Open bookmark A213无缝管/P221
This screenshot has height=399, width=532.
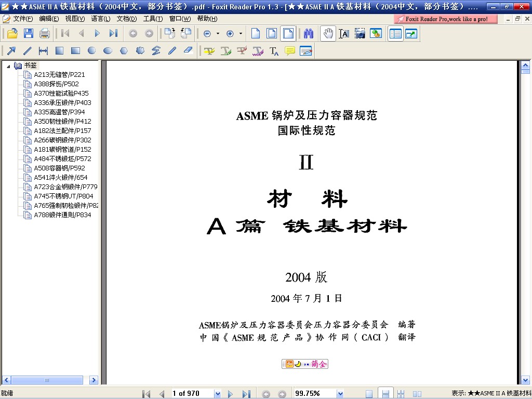[x=59, y=75]
